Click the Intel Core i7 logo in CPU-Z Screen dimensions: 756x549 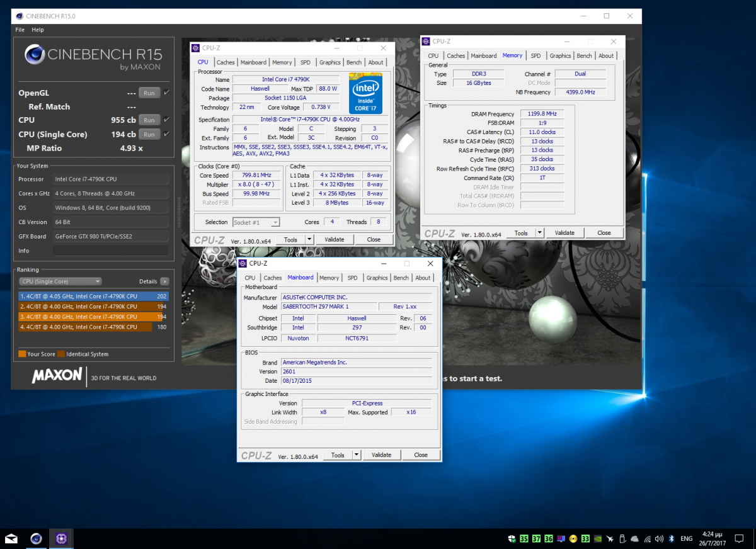coord(366,94)
